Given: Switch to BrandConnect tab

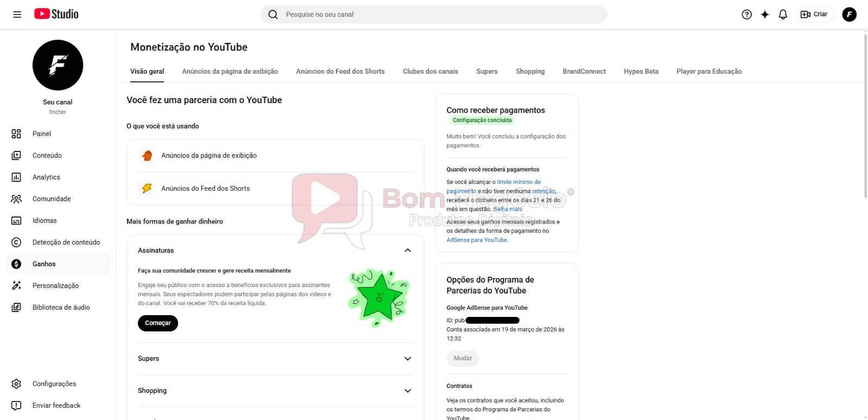Looking at the screenshot, I should click(x=584, y=71).
